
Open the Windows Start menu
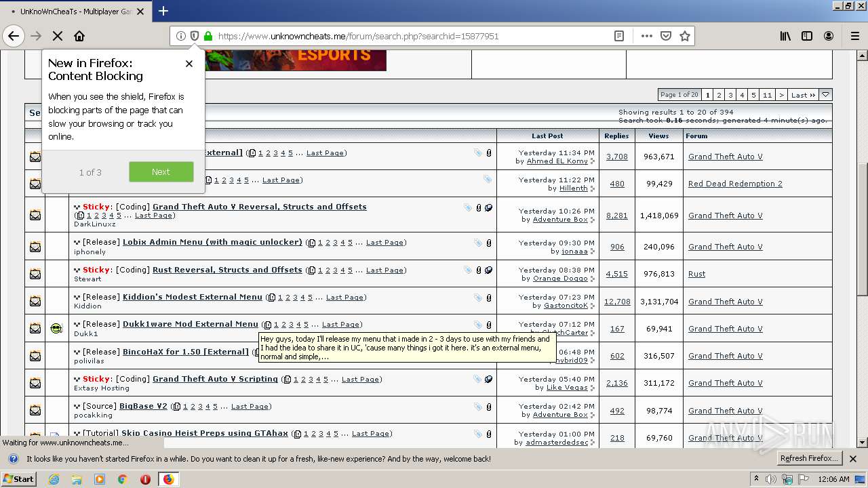tap(18, 479)
